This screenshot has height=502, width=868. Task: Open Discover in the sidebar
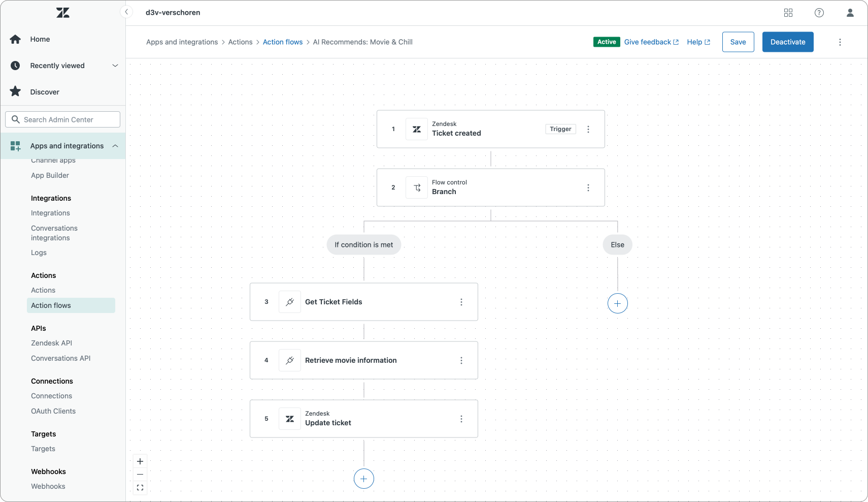pos(45,92)
